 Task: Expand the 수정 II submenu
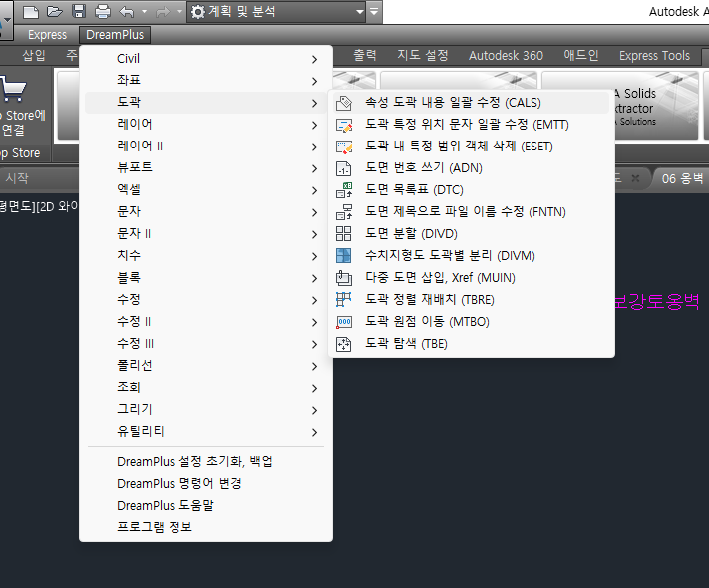coord(205,322)
